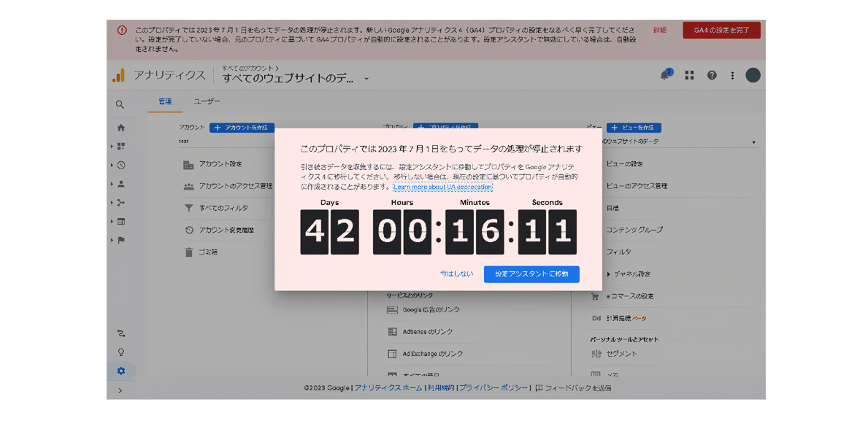Open 利用規約 footer link
Screen dimensions: 868x434
pos(441,388)
